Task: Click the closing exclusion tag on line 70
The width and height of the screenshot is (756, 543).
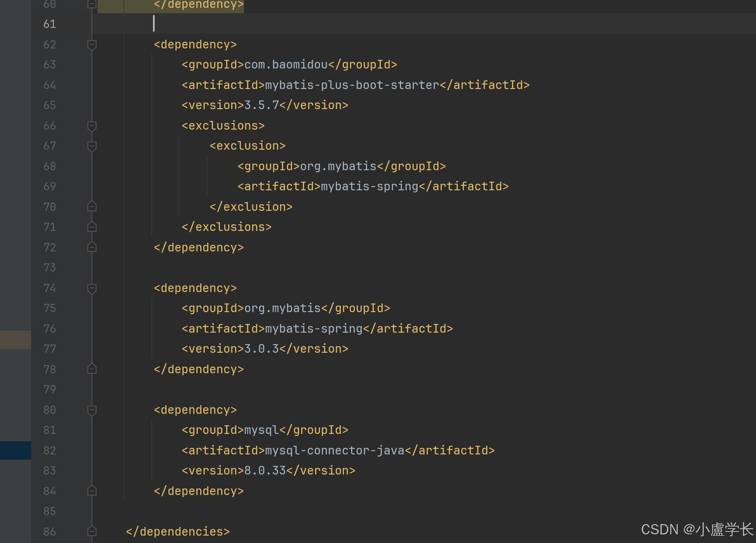Action: pyautogui.click(x=251, y=207)
